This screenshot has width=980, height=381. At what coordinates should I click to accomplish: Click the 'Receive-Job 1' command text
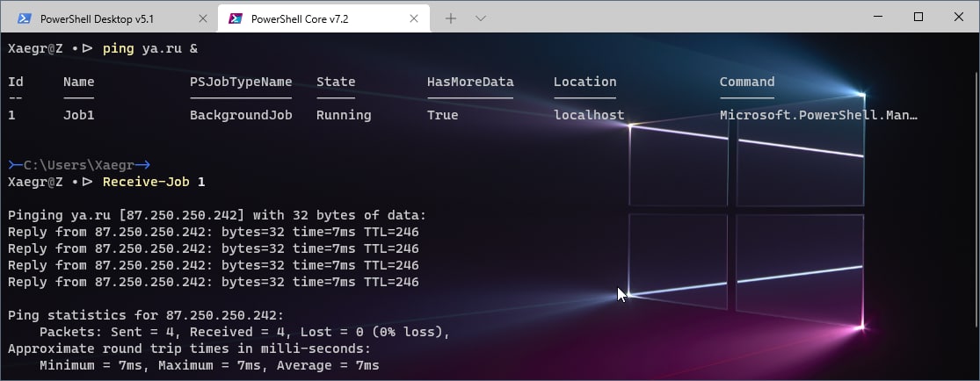pos(154,182)
